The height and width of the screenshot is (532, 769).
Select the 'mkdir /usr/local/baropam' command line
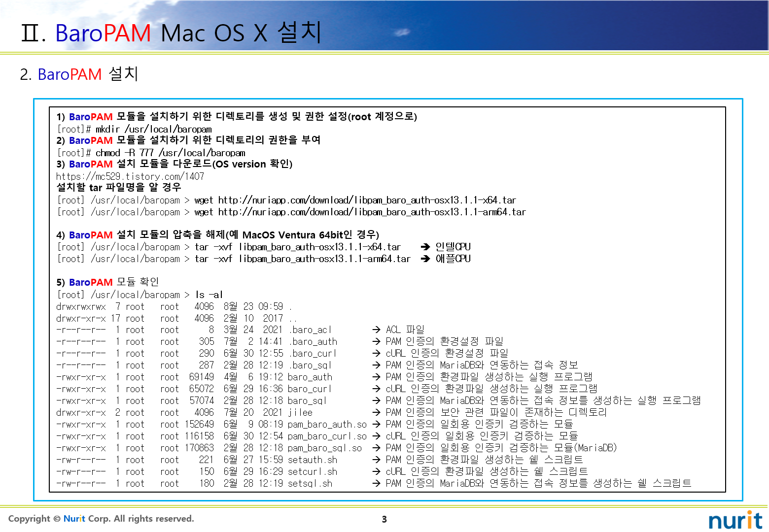(134, 129)
